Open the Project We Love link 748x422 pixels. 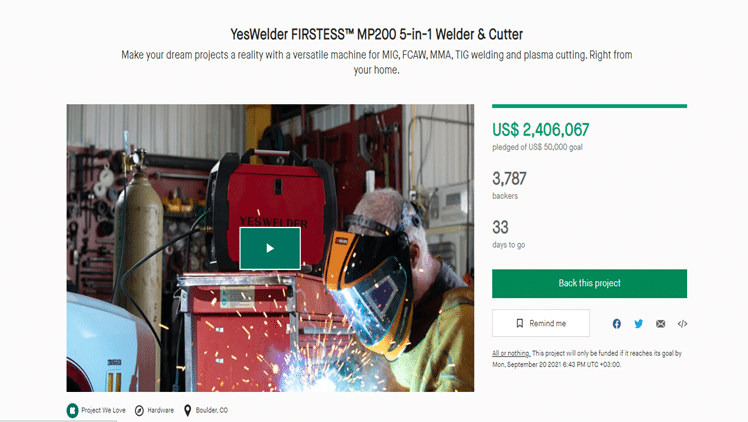(x=103, y=410)
